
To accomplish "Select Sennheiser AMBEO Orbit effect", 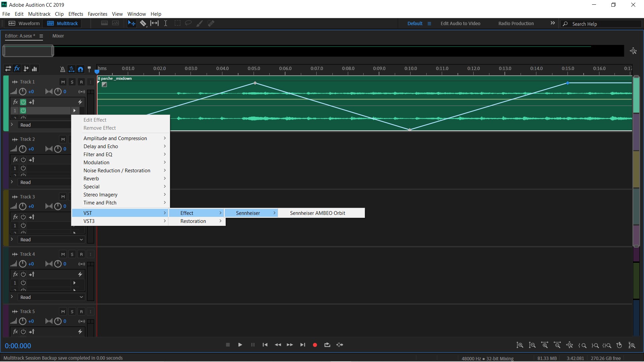I will pos(317,213).
